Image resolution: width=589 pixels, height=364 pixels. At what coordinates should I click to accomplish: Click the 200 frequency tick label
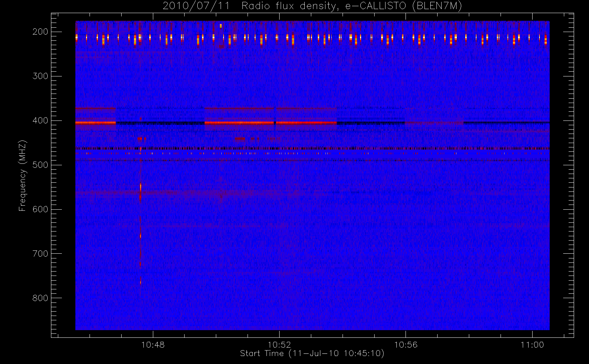tap(40, 32)
